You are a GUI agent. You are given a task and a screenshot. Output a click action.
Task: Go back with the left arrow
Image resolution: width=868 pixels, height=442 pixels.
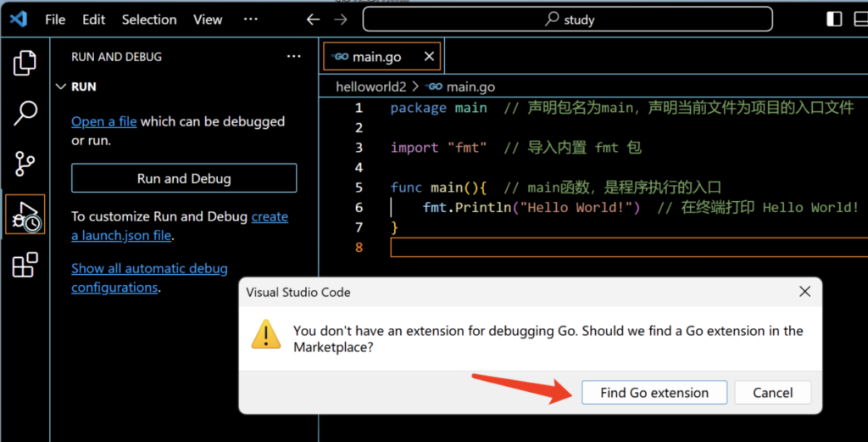[x=313, y=20]
